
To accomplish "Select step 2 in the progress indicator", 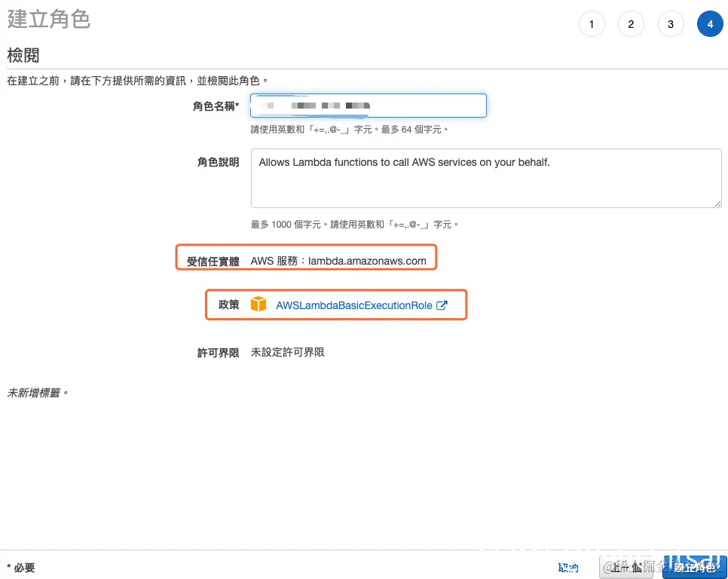I will (x=632, y=23).
